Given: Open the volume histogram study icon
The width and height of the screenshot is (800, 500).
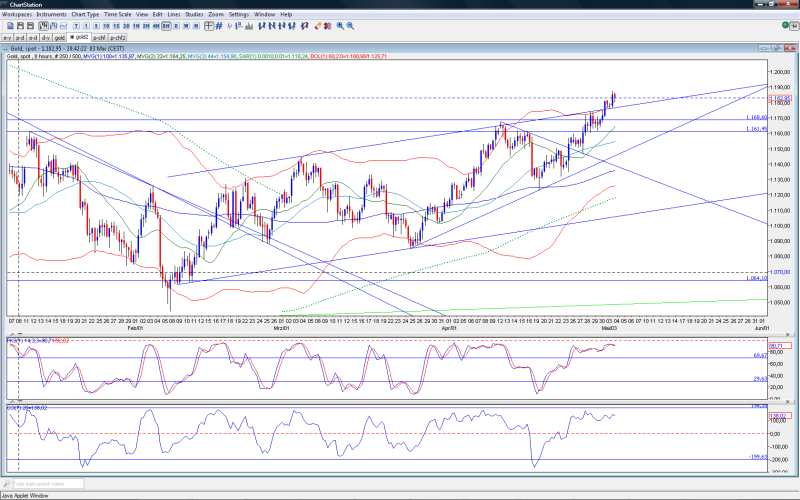Looking at the screenshot, I should [x=249, y=26].
